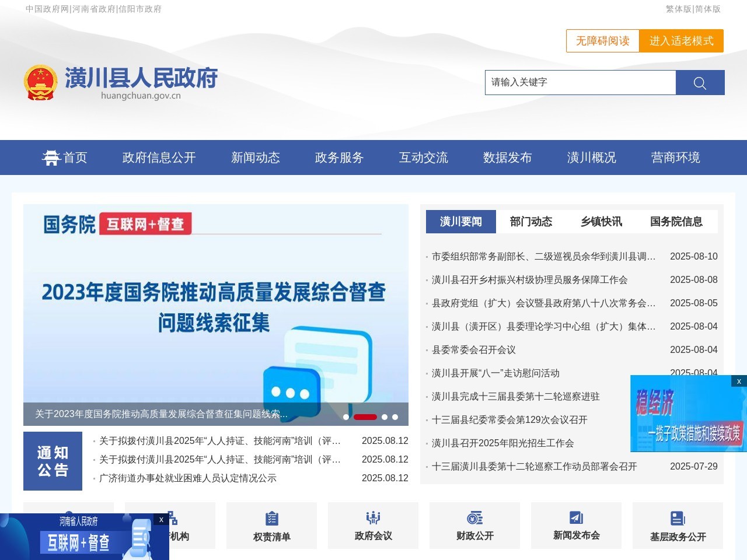Click the national emblem logo

coord(40,82)
